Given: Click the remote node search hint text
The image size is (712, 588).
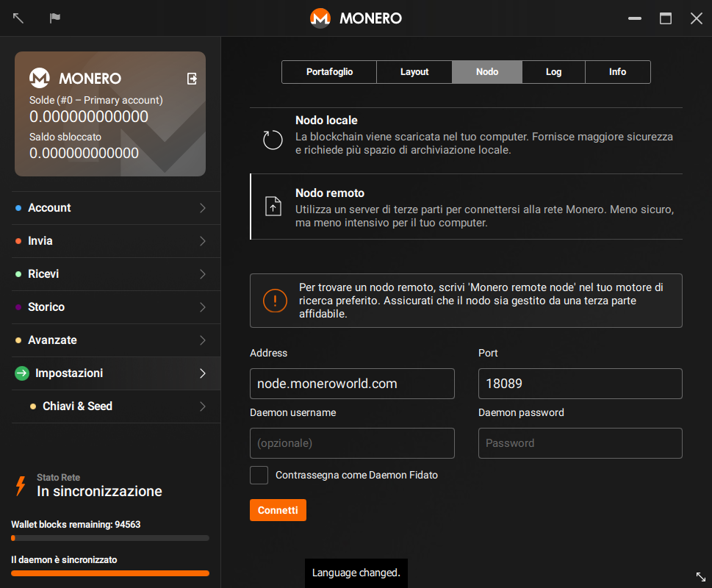Looking at the screenshot, I should coord(481,301).
